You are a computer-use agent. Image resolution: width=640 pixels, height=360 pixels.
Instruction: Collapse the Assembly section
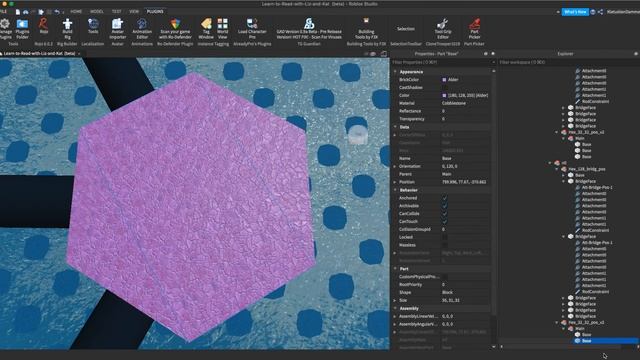[x=395, y=309]
